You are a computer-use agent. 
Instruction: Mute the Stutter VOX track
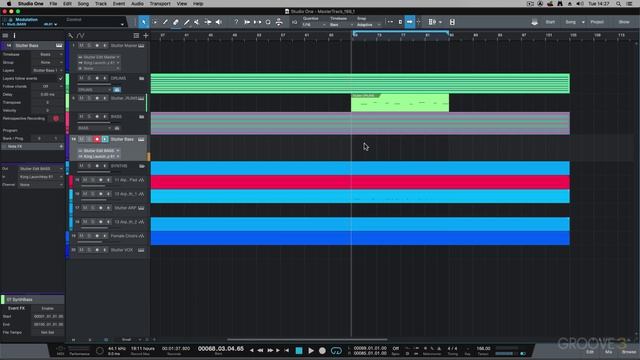81,250
